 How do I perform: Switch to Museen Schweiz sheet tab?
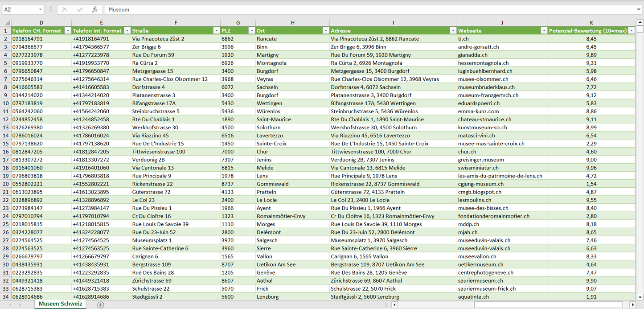click(x=60, y=304)
